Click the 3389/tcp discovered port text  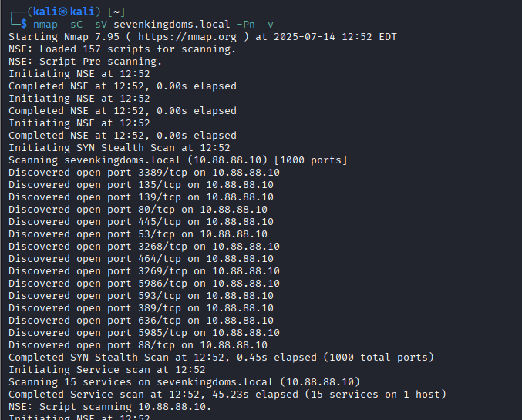[163, 173]
